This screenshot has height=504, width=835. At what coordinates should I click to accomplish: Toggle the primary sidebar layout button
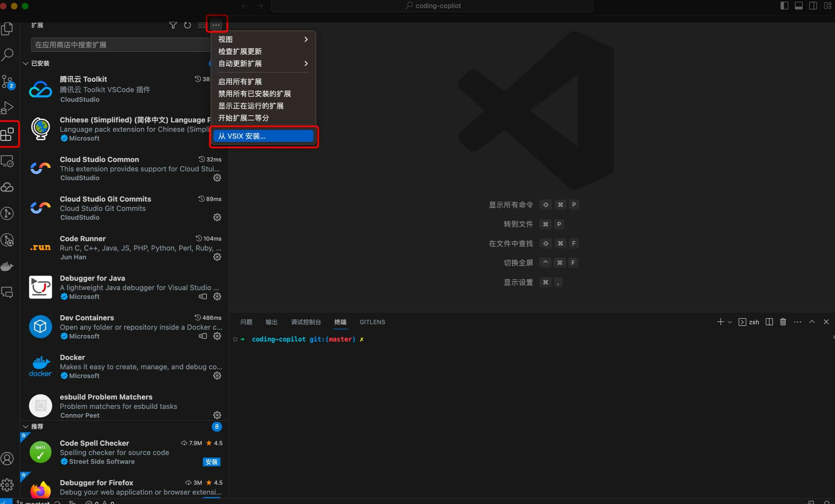tap(784, 6)
